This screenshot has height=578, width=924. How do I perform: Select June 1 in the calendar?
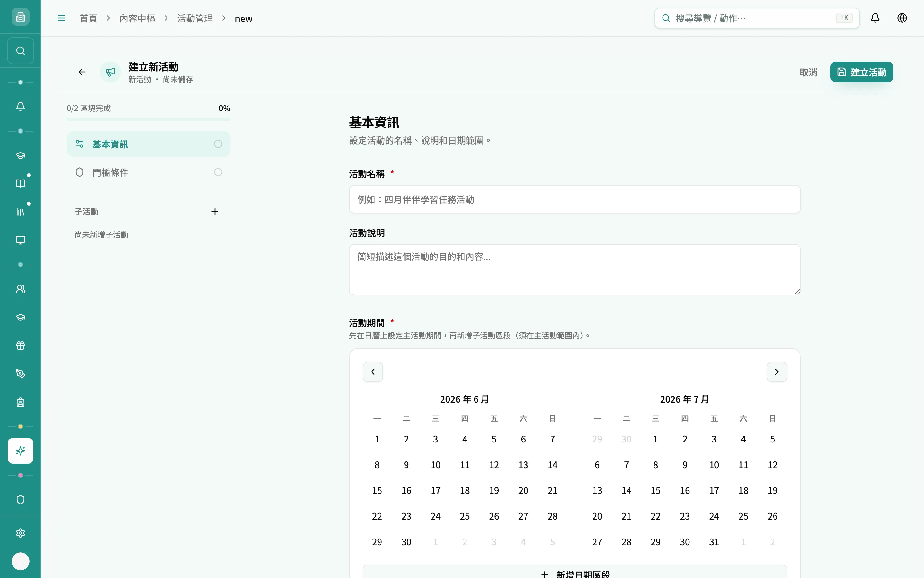pyautogui.click(x=377, y=439)
